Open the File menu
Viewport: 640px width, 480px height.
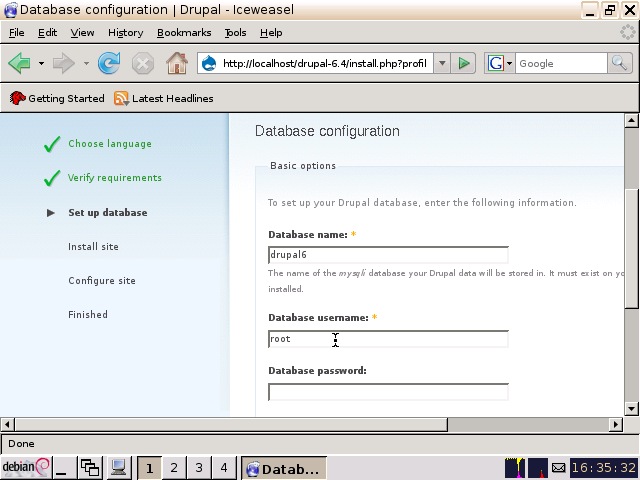pos(17,33)
